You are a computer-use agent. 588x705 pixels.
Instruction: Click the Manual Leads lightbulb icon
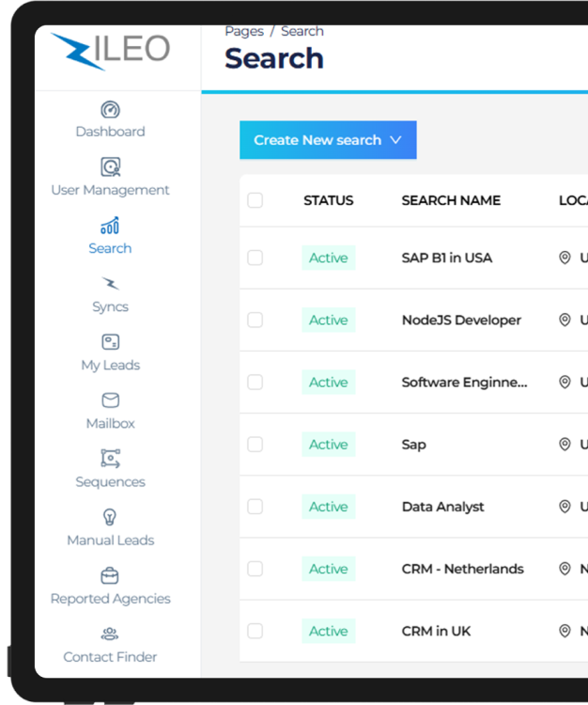110,517
